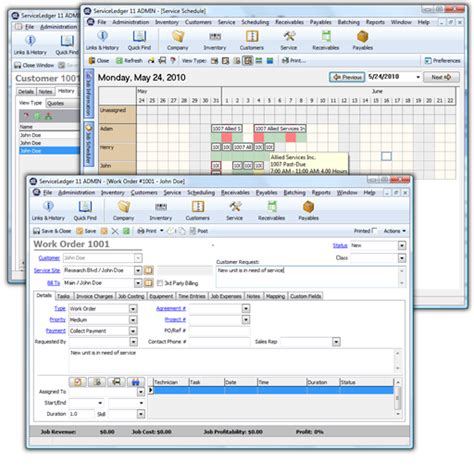The height and width of the screenshot is (474, 474).
Task: Open the Sales Rep dropdown
Action: click(336, 342)
